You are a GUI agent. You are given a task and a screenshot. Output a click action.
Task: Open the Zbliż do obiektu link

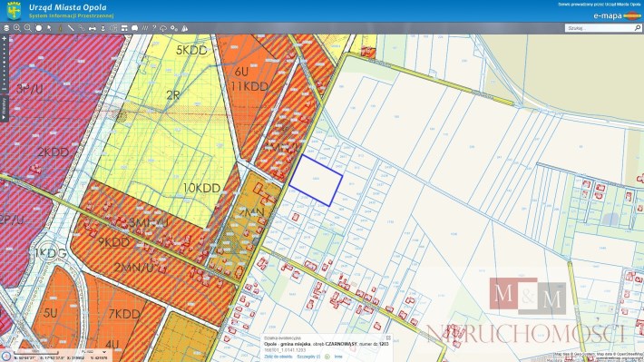(278, 357)
